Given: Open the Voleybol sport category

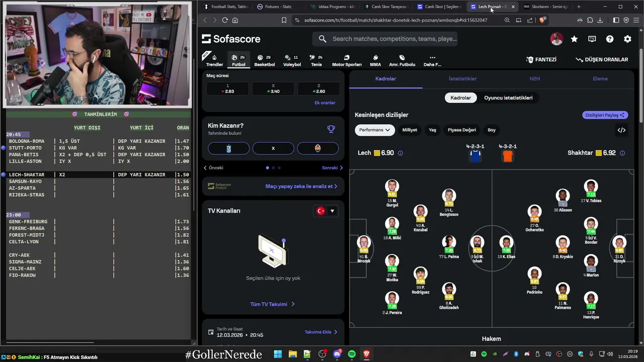Looking at the screenshot, I should [x=292, y=60].
